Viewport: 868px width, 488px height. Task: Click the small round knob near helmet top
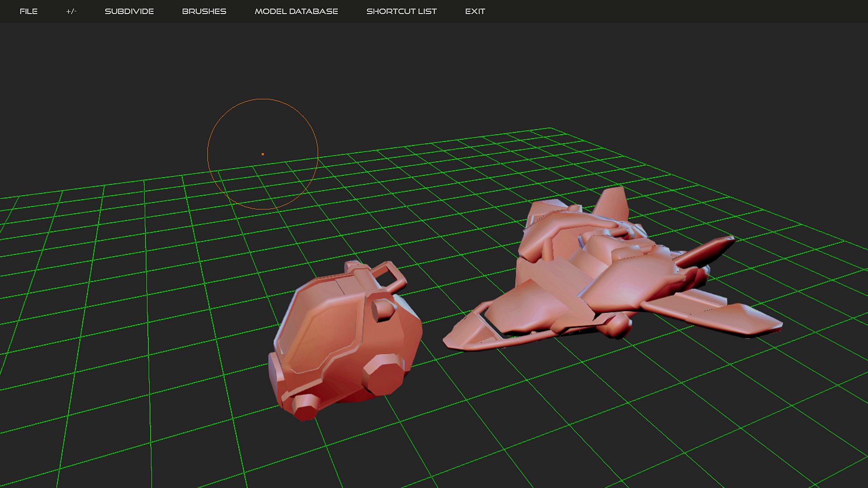383,310
